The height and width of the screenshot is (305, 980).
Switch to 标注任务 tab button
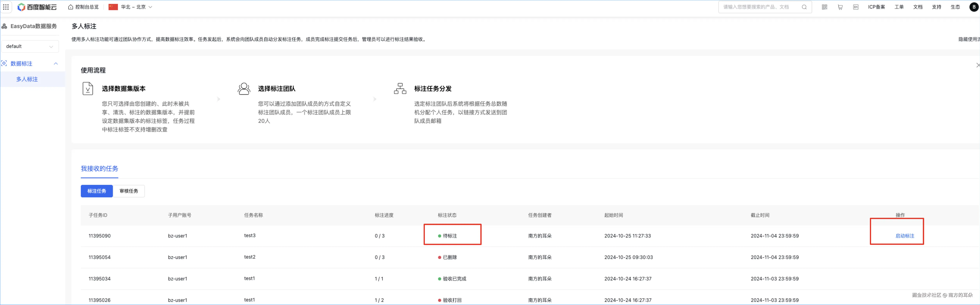[97, 191]
